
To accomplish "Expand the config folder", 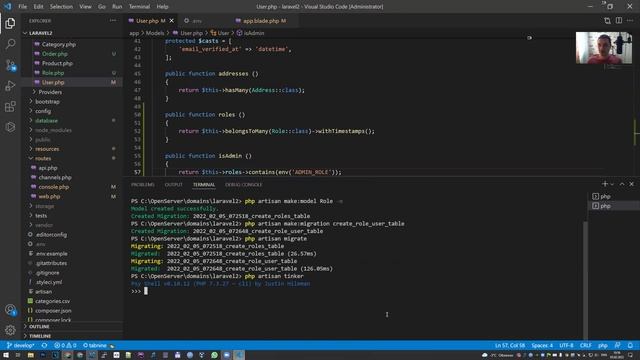I will click(x=43, y=111).
